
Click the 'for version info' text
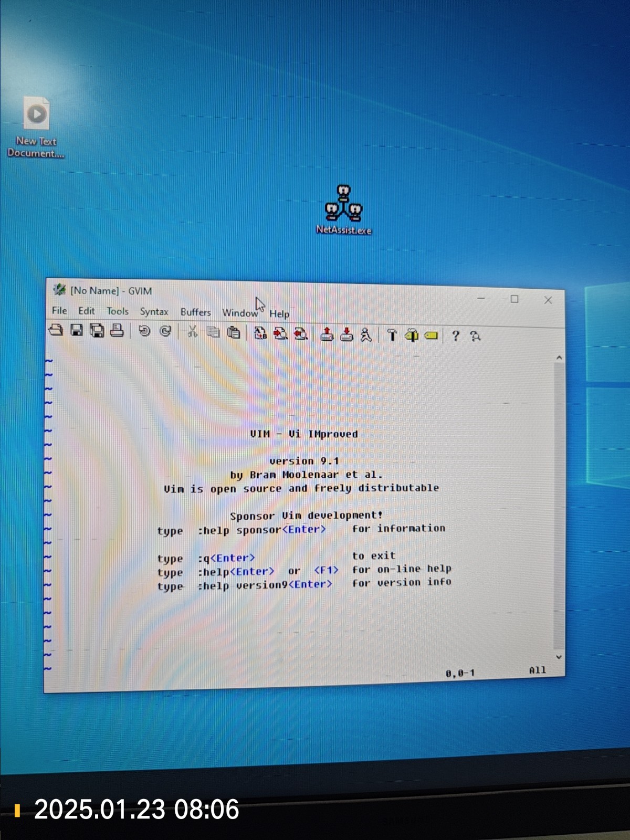402,582
